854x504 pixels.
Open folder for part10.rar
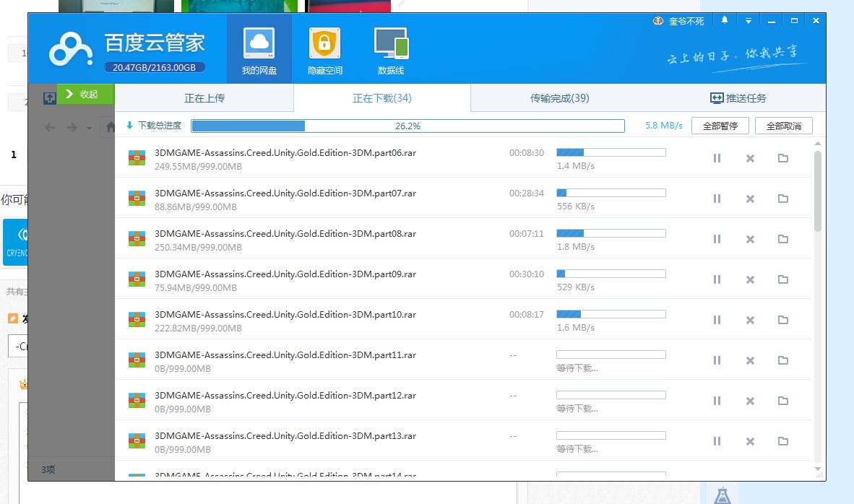click(x=783, y=319)
